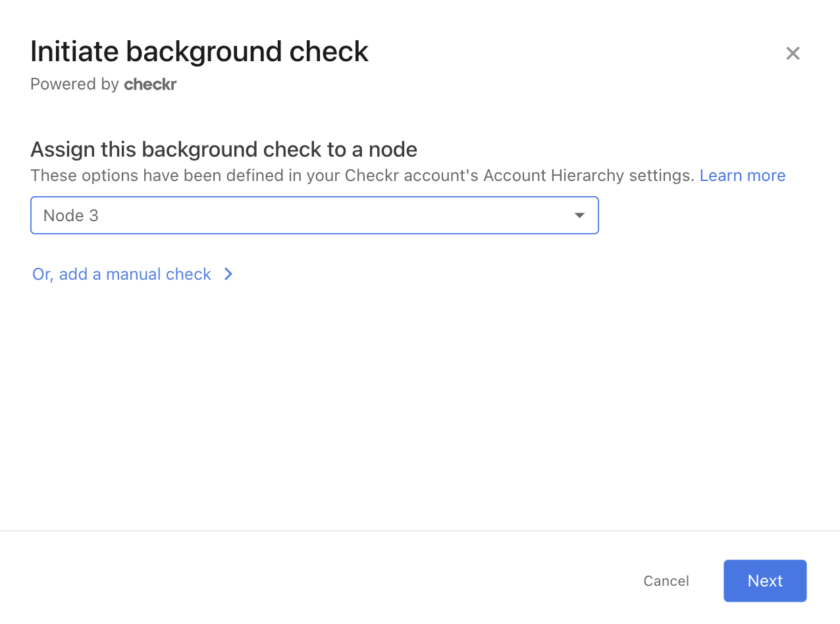840x624 pixels.
Task: Open the Learn more link
Action: click(x=743, y=176)
